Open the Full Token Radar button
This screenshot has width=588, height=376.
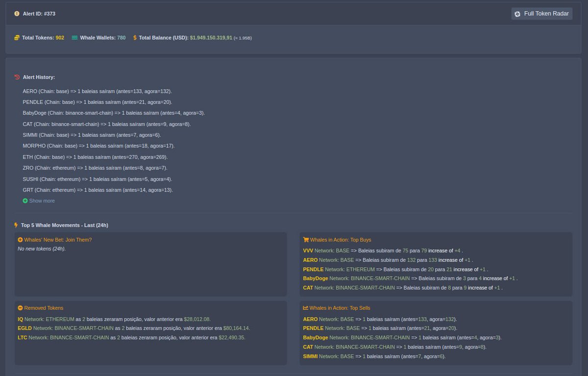(x=541, y=14)
